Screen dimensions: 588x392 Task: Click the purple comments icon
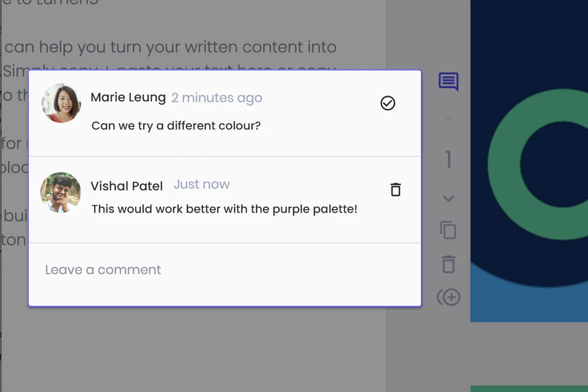(x=448, y=82)
